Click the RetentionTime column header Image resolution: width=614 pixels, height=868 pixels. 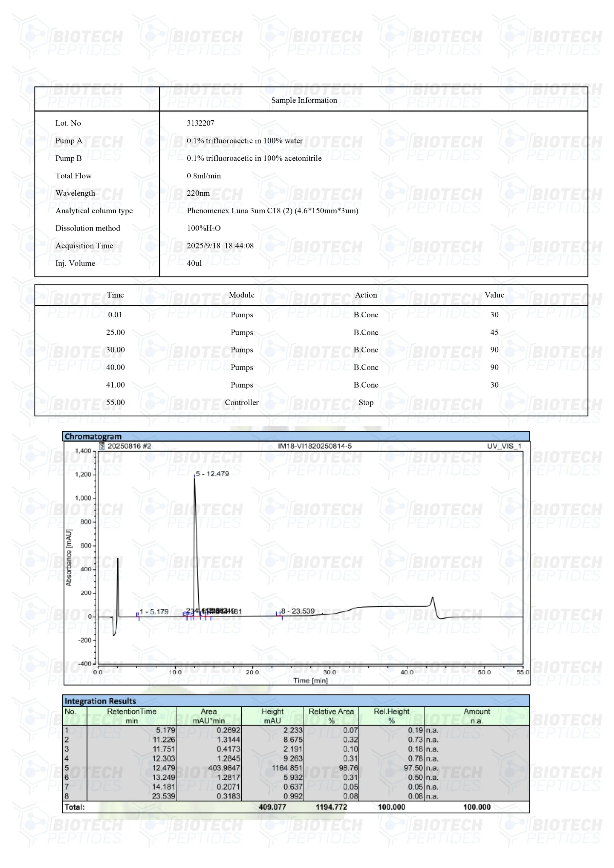coord(131,716)
